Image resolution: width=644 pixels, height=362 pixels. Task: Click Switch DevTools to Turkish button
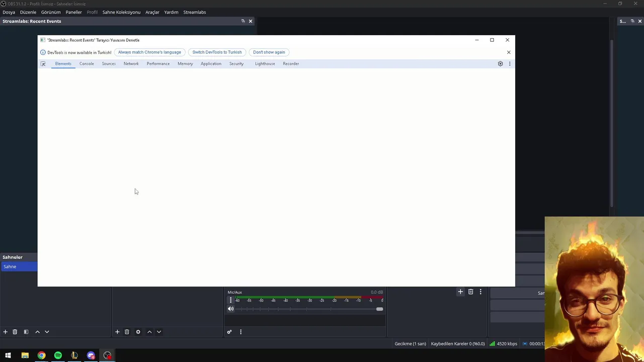coord(217,52)
